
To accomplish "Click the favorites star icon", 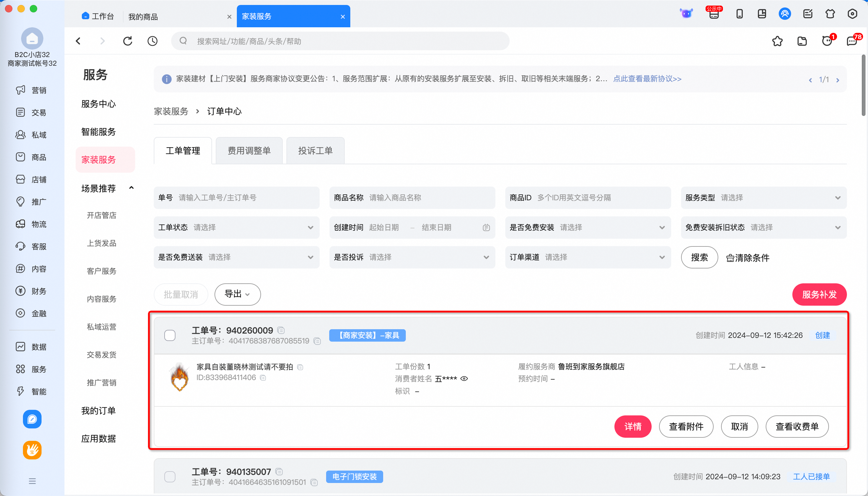I will coord(777,41).
